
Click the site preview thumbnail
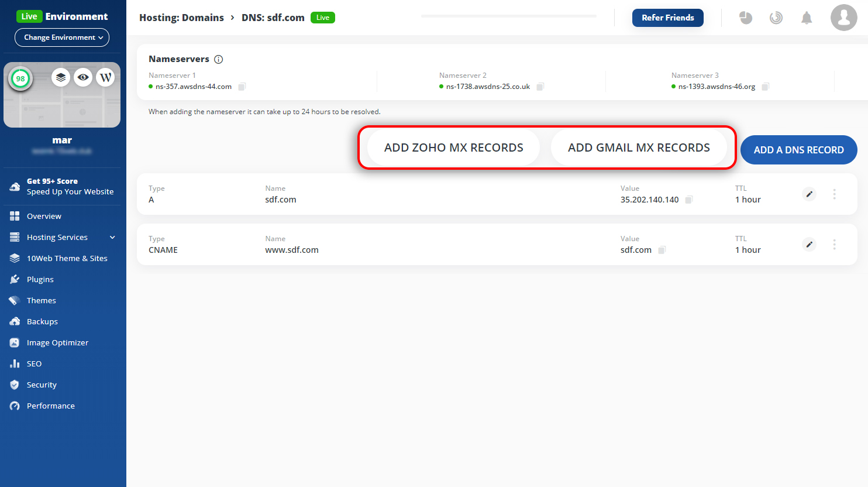pos(62,95)
